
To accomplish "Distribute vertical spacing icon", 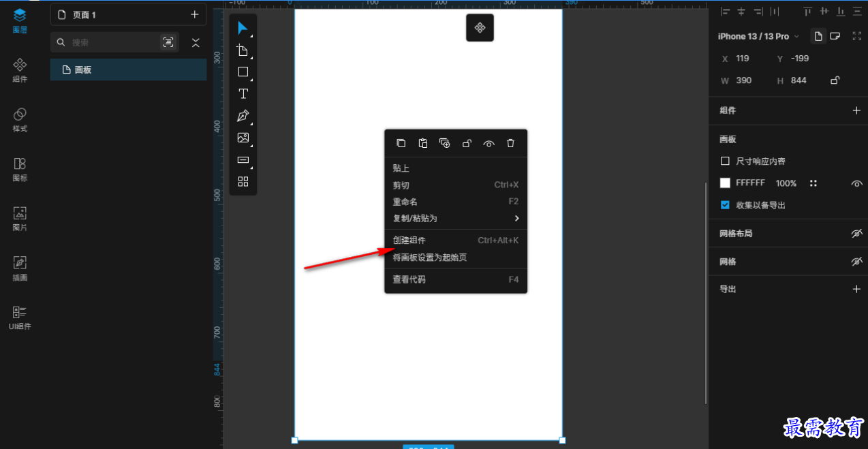I will tap(857, 12).
